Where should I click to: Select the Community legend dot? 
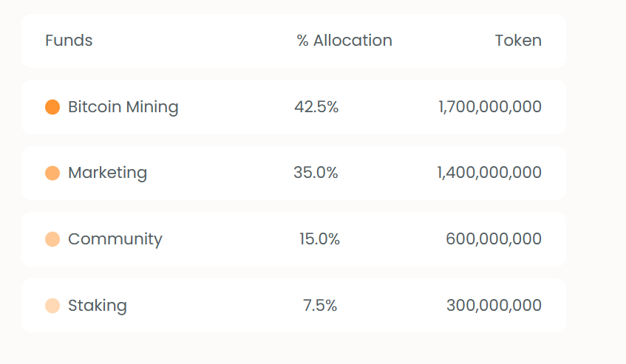click(x=52, y=239)
